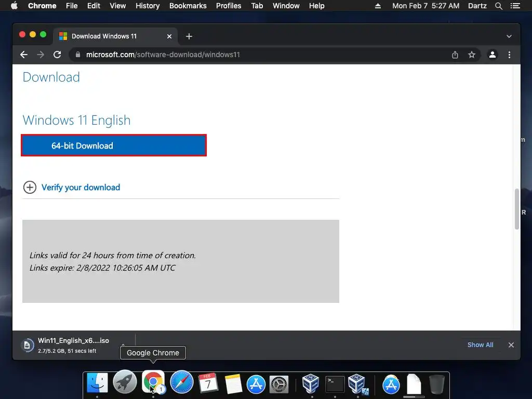Open Finder from the dock
This screenshot has width=532, height=399.
(97, 383)
